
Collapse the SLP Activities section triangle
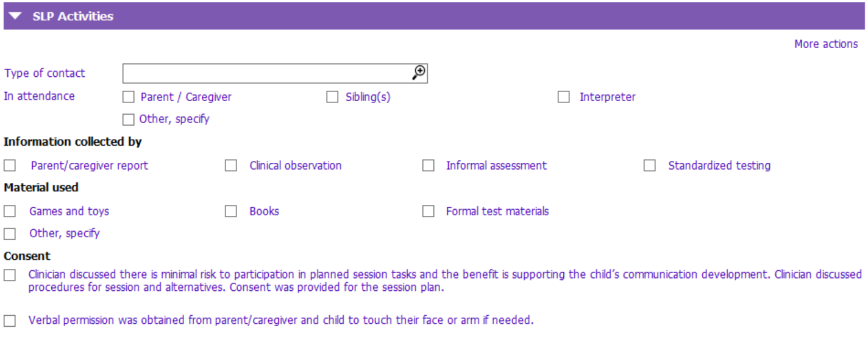click(x=15, y=16)
